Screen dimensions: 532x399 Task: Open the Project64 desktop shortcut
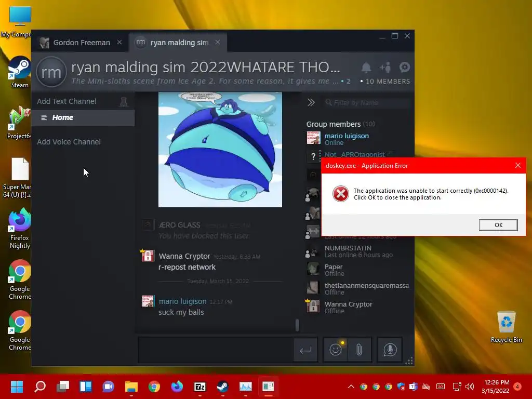coord(20,123)
